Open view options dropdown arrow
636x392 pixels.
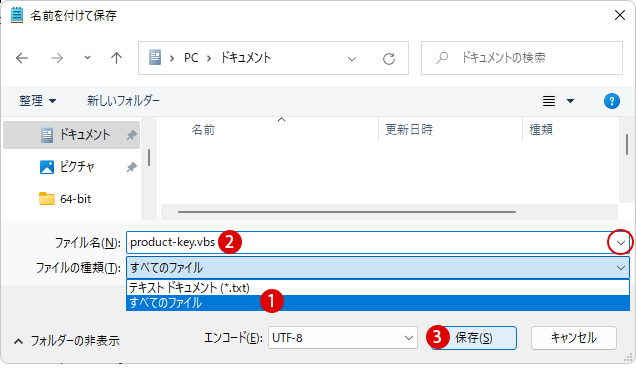(570, 101)
